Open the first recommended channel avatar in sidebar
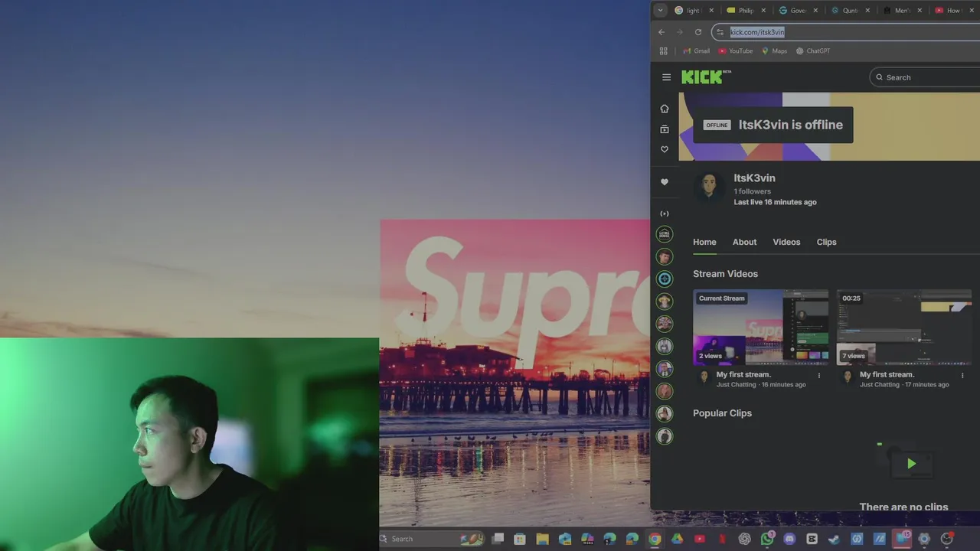Image resolution: width=980 pixels, height=551 pixels. (x=665, y=234)
